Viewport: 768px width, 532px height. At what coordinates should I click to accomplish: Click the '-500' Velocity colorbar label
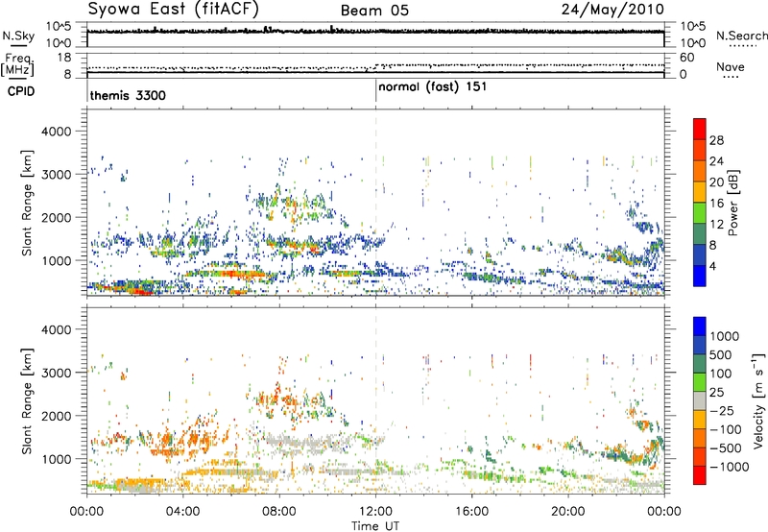point(726,448)
